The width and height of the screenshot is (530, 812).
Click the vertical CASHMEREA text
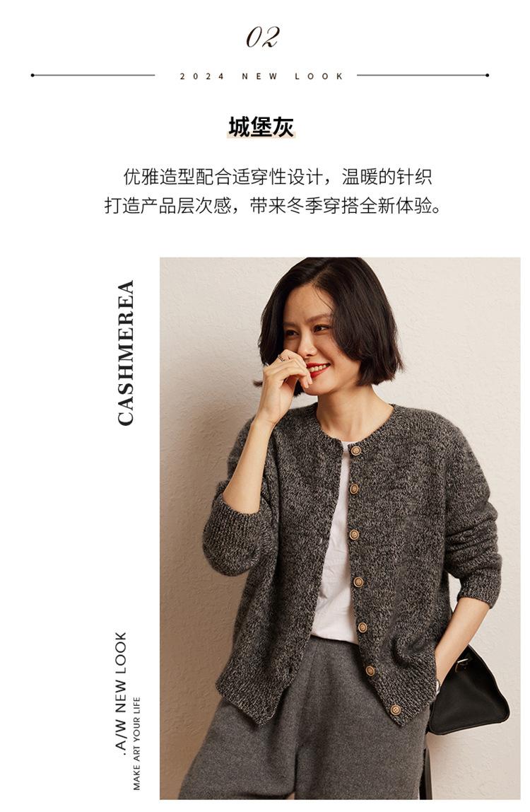pos(126,353)
